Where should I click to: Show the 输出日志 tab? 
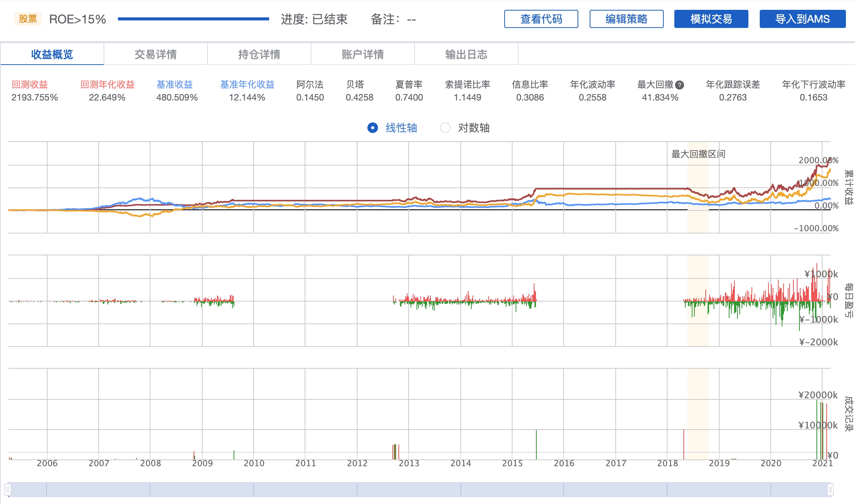click(466, 54)
